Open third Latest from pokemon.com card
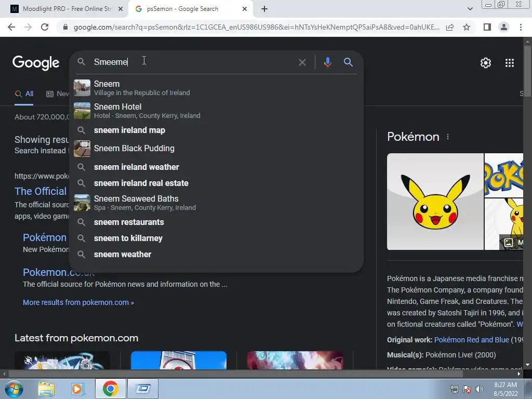The width and height of the screenshot is (532, 399). pyautogui.click(x=295, y=361)
